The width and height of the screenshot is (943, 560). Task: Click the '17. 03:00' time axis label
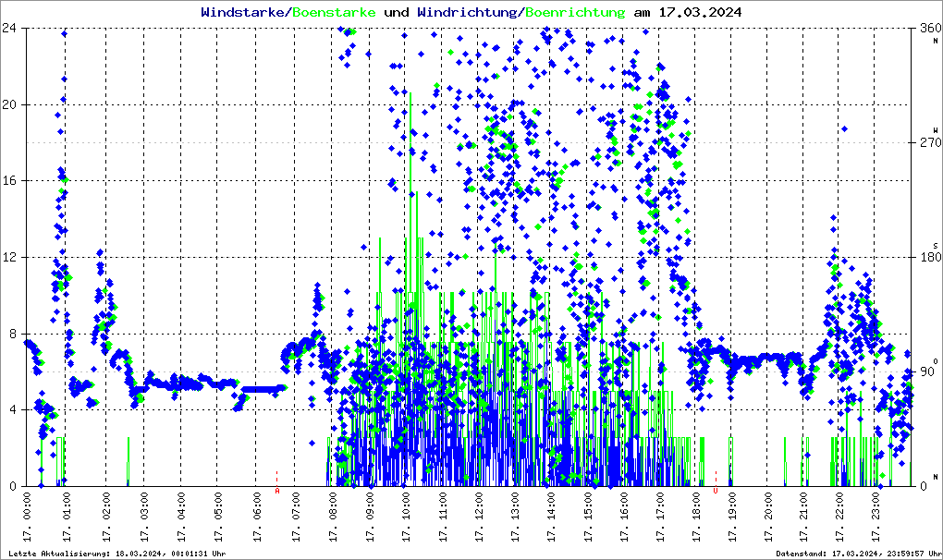[143, 517]
